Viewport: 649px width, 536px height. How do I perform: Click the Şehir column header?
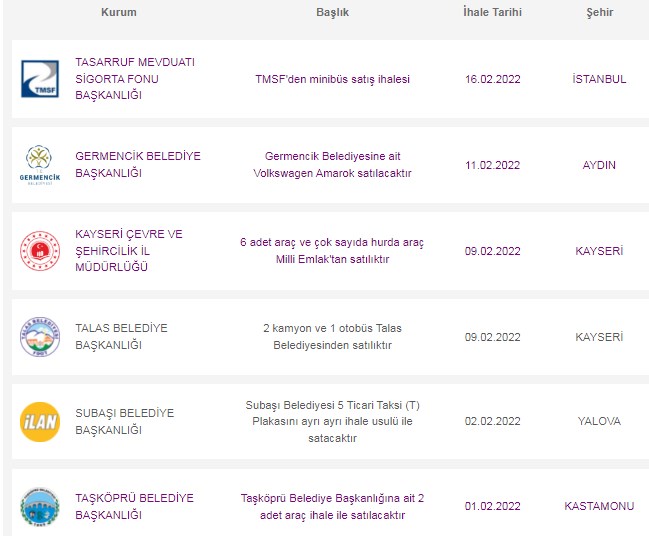pos(599,12)
